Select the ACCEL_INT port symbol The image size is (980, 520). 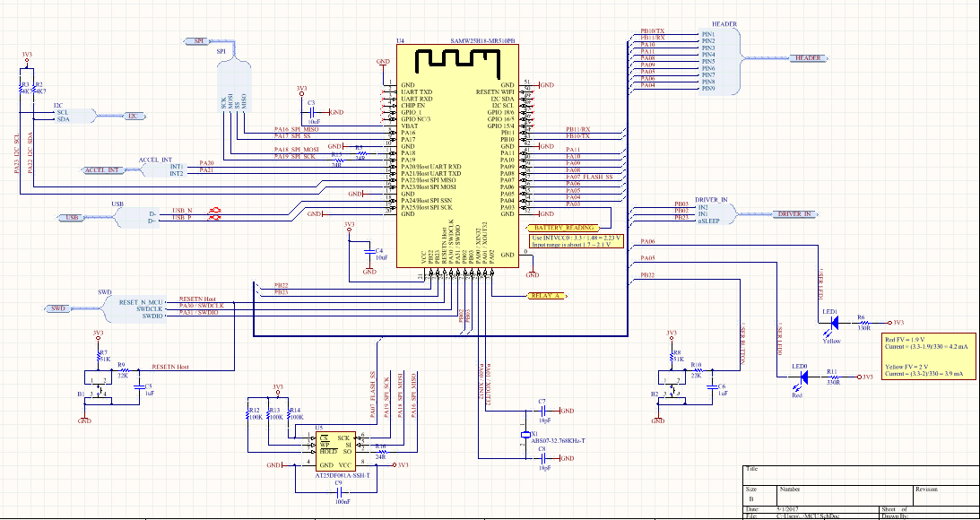point(102,170)
